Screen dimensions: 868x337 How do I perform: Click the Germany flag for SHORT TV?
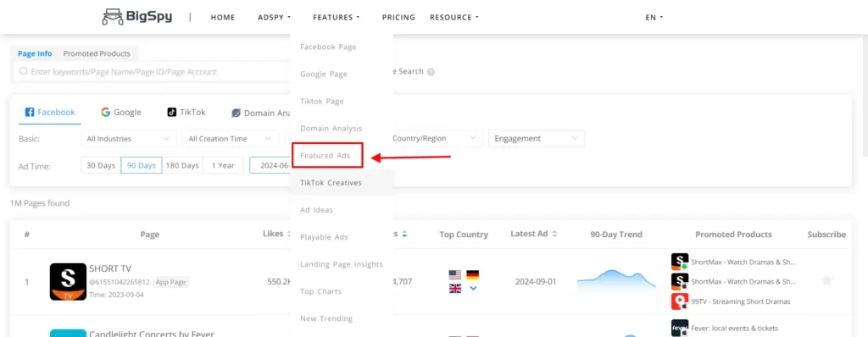pos(473,275)
